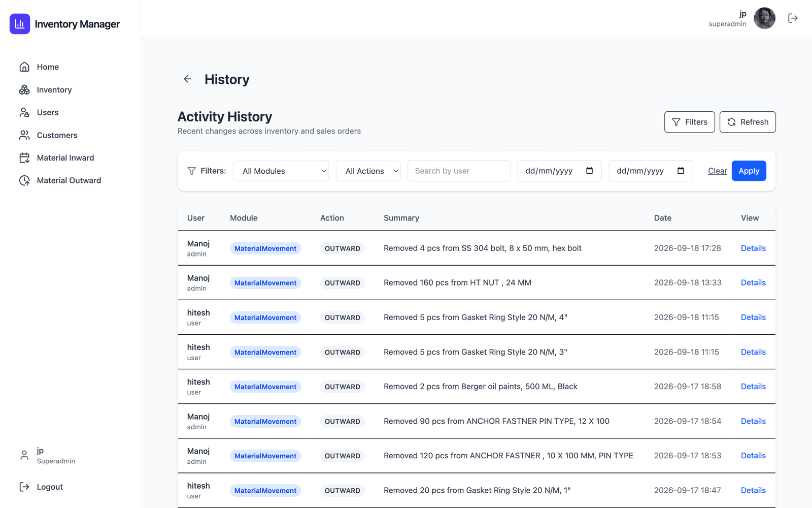This screenshot has width=812, height=508.
Task: Toggle the Filters button
Action: coord(689,122)
